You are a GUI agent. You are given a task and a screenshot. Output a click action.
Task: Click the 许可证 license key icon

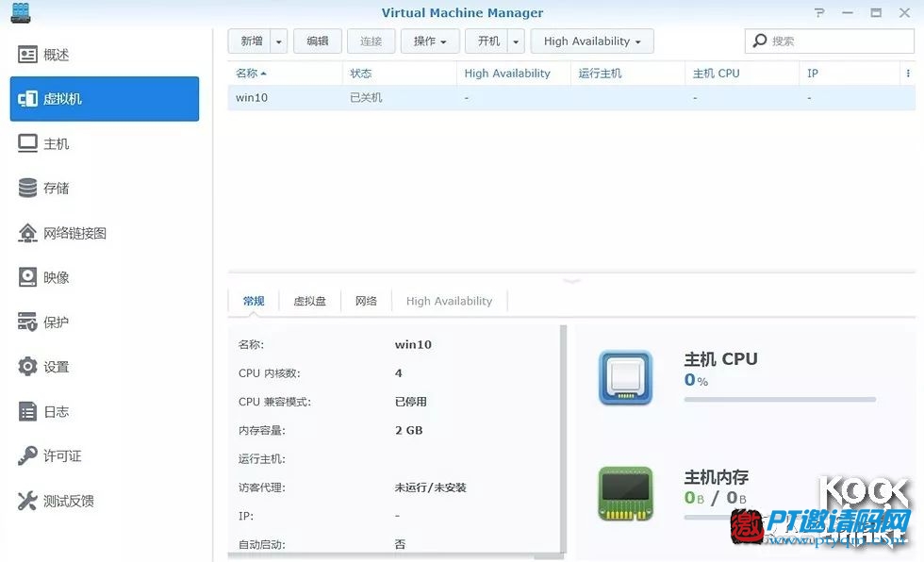(28, 456)
